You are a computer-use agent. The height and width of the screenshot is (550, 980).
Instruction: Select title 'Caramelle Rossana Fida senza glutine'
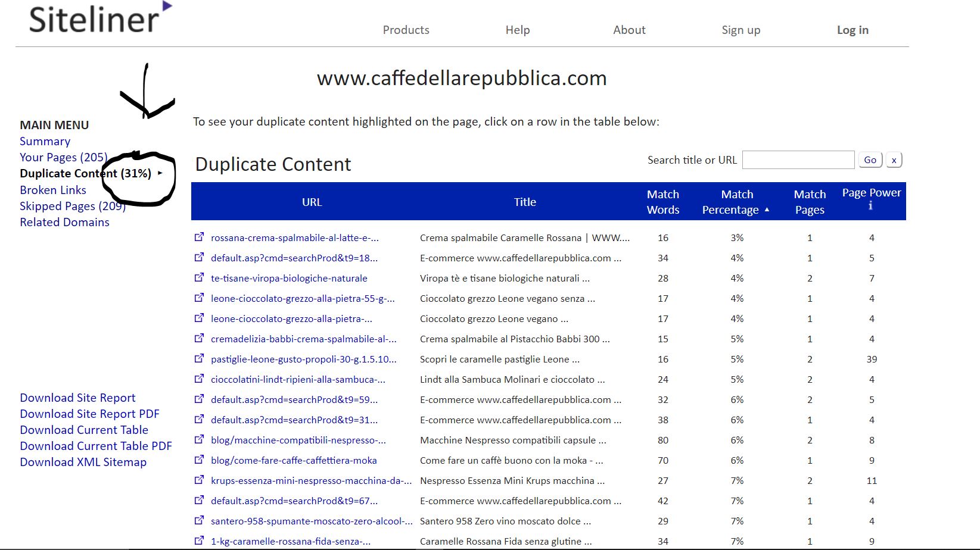(x=506, y=541)
